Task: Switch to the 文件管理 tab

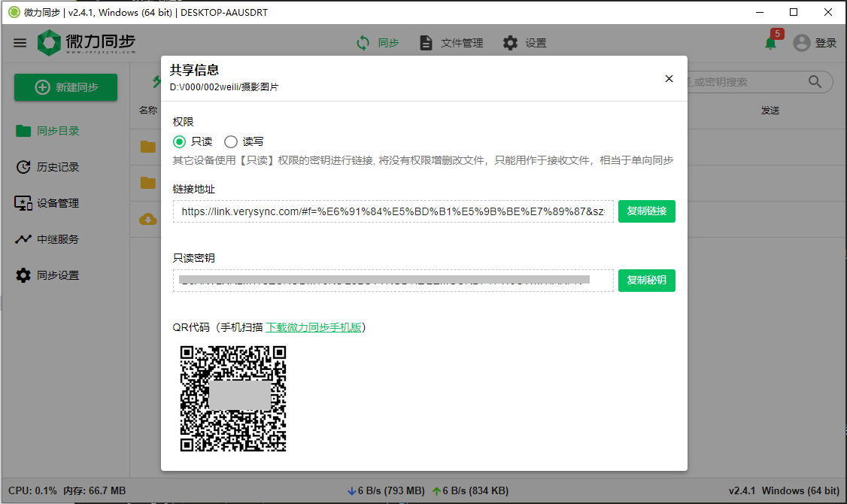Action: click(x=451, y=43)
